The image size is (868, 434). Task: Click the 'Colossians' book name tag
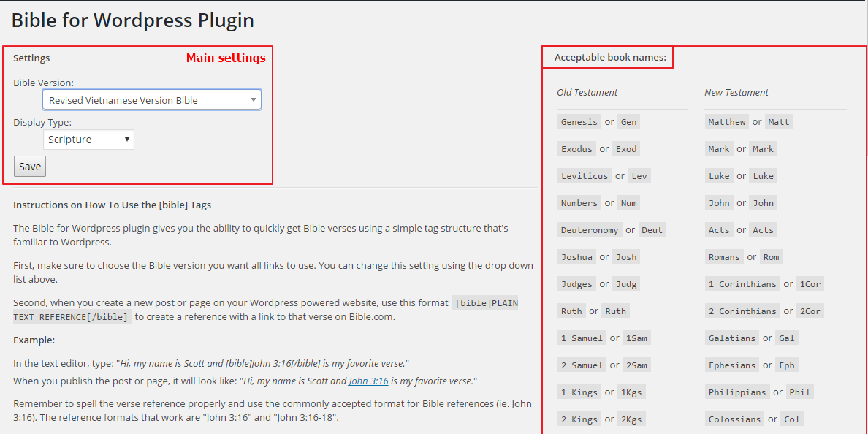734,419
